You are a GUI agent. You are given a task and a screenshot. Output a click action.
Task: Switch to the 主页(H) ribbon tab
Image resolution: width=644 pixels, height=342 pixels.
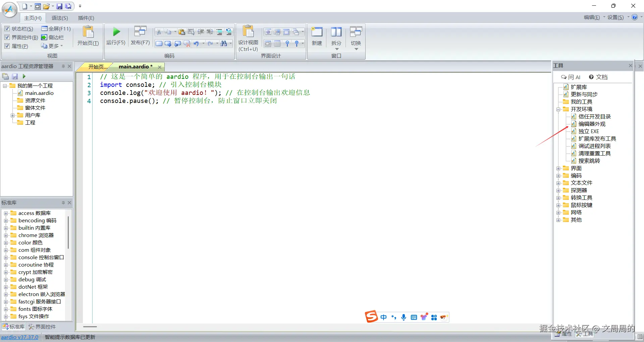pyautogui.click(x=33, y=18)
